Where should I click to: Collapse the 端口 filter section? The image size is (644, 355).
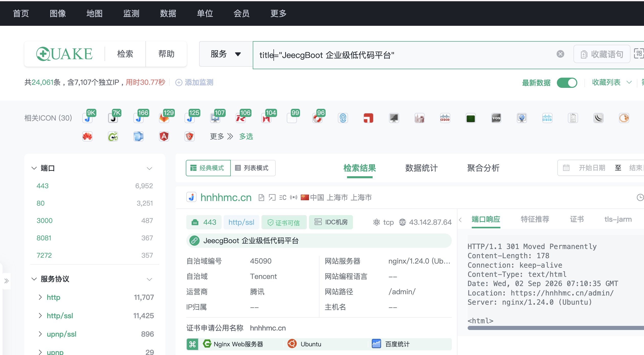click(x=34, y=168)
